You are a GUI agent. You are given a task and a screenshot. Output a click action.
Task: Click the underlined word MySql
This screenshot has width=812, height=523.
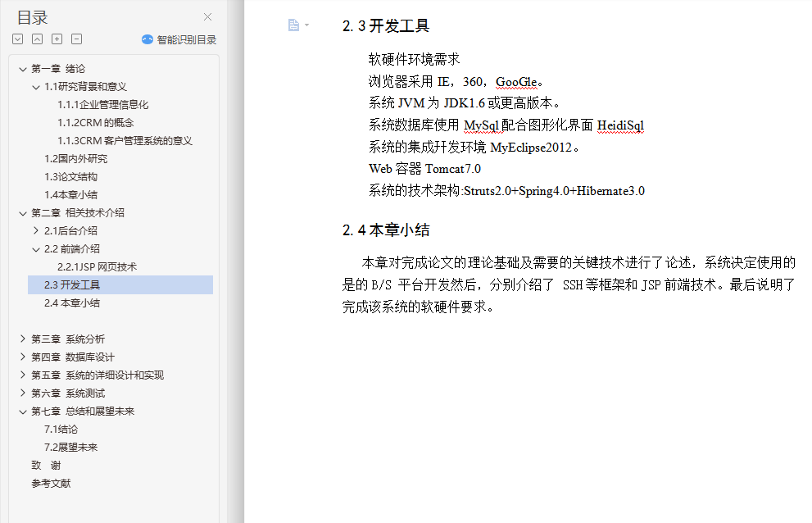pyautogui.click(x=482, y=125)
